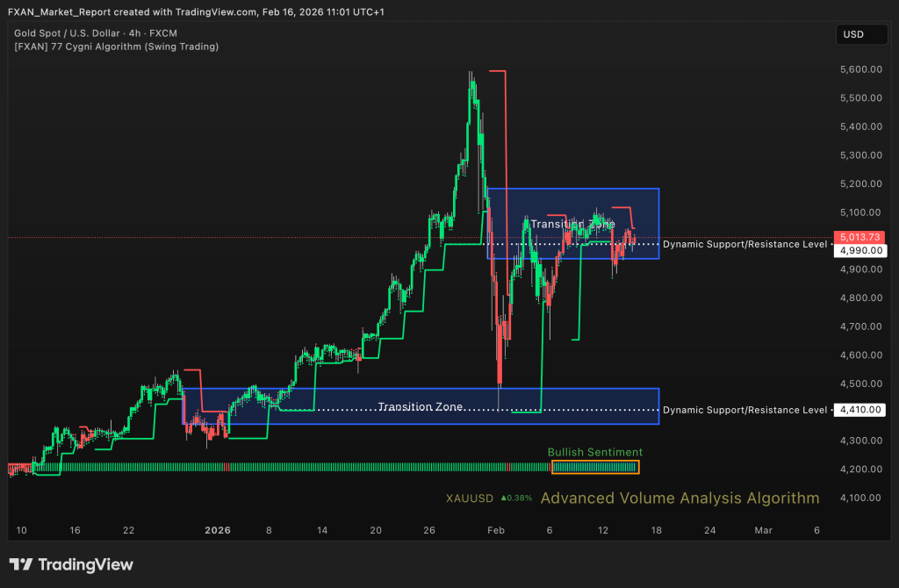This screenshot has width=899, height=588.
Task: Click the Advanced Volume Analysis Algorithm text
Action: click(680, 498)
